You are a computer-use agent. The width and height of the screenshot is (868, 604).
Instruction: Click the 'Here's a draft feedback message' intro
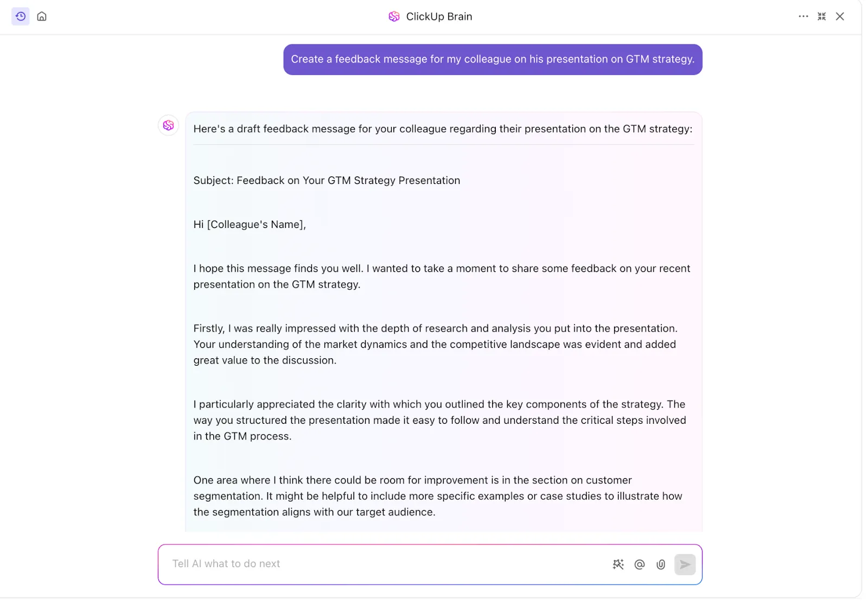tap(443, 129)
